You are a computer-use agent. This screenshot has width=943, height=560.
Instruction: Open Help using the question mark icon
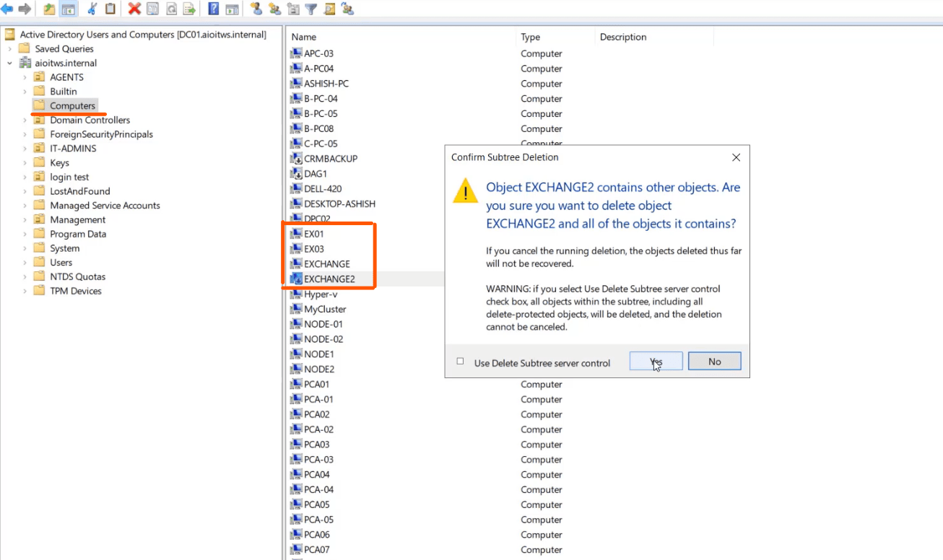pyautogui.click(x=212, y=9)
